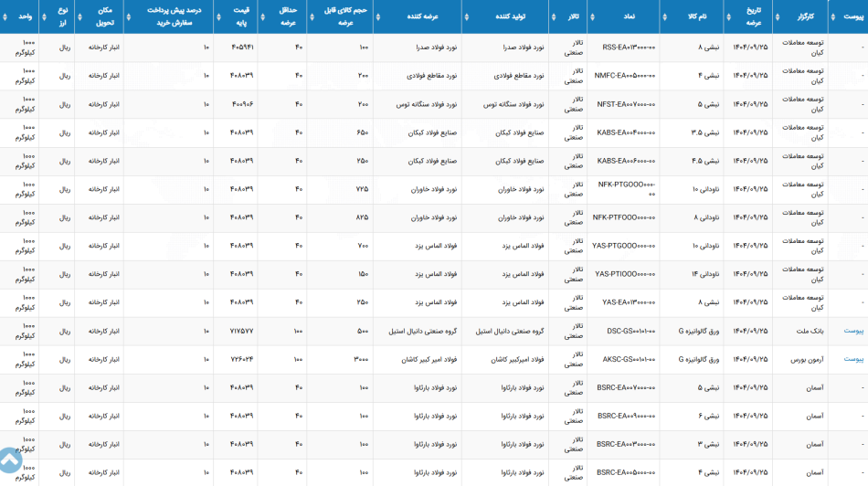
Task: Select the YAS-EA symbol cell
Action: (629, 302)
